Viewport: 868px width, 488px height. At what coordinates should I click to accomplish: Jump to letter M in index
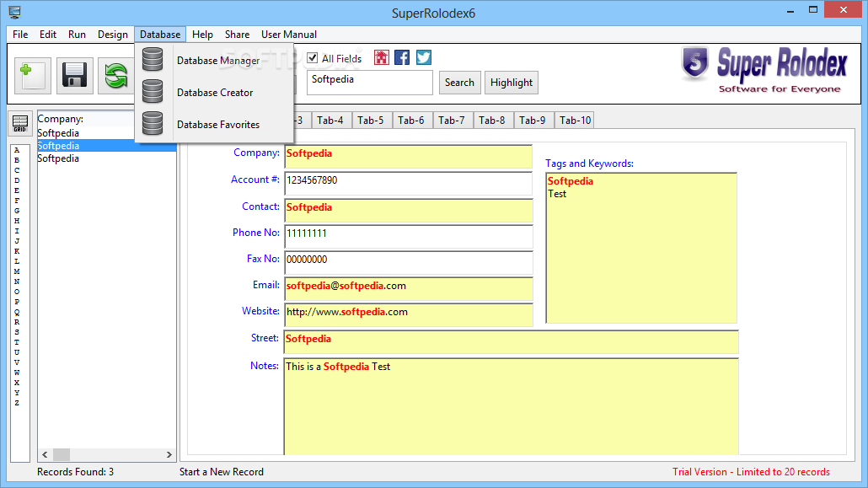[17, 271]
